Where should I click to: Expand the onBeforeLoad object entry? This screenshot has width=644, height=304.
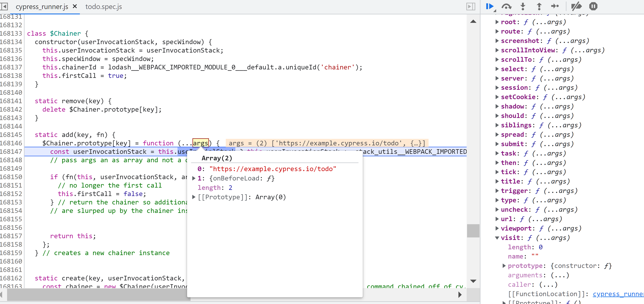194,178
